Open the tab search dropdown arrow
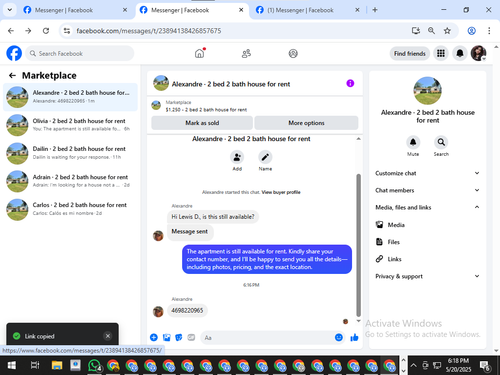The height and width of the screenshot is (375, 500). pos(10,10)
